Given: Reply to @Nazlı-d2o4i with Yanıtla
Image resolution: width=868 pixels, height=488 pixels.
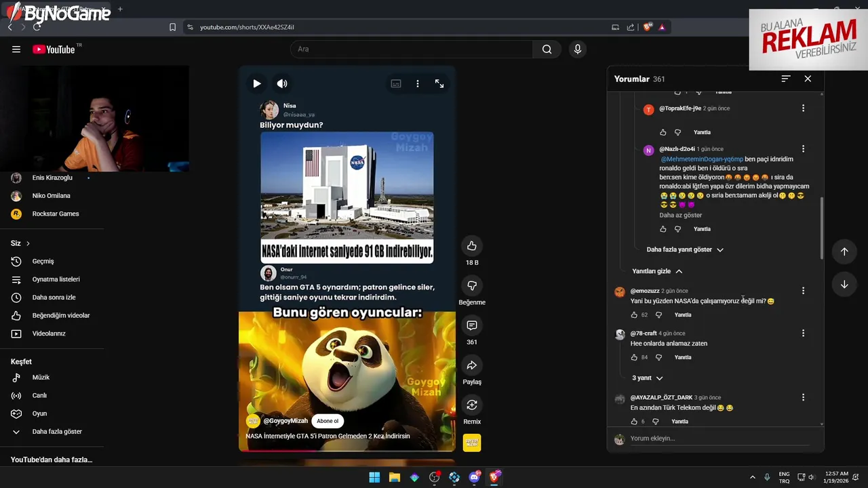Looking at the screenshot, I should [702, 229].
